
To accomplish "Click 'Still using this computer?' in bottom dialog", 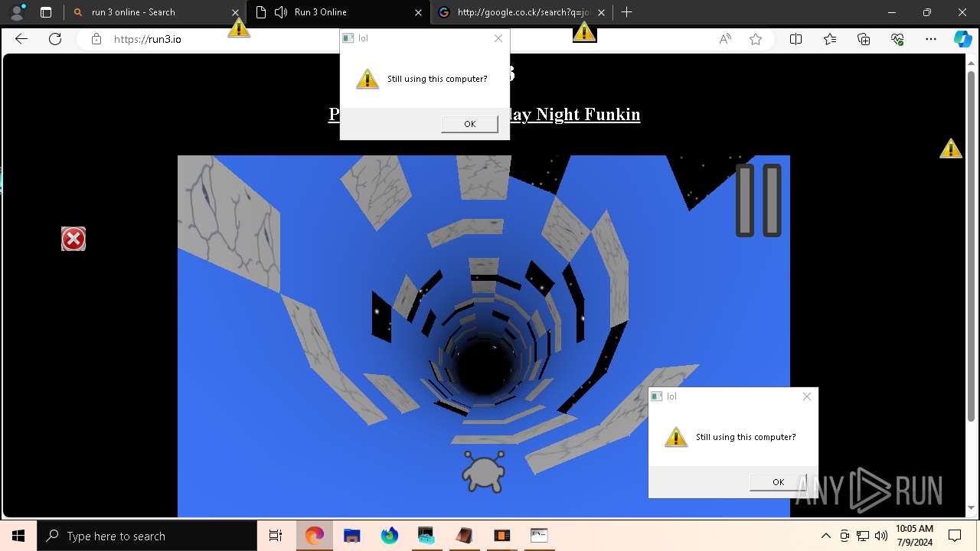I will [746, 437].
